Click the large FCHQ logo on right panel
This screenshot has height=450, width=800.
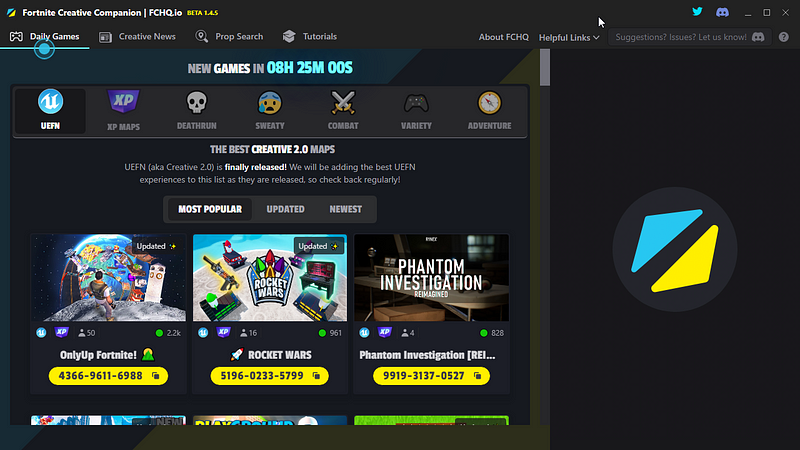pos(675,249)
